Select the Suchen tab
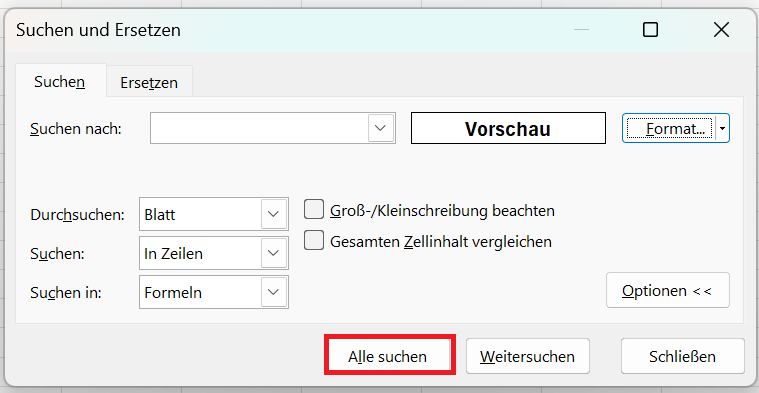This screenshot has height=393, width=759. [60, 81]
